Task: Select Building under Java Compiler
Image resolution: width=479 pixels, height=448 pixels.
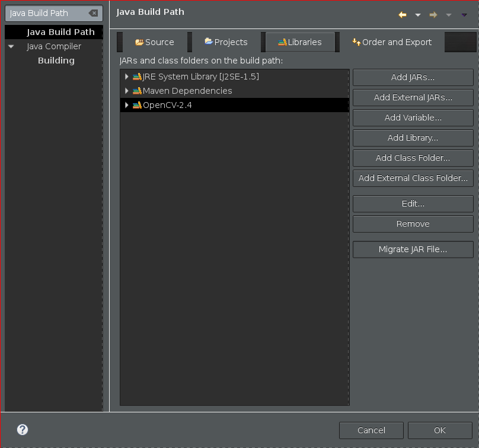Action: (x=56, y=60)
